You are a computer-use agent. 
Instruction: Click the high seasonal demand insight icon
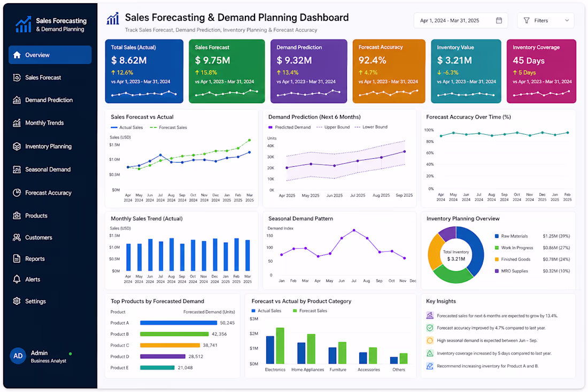pos(430,341)
